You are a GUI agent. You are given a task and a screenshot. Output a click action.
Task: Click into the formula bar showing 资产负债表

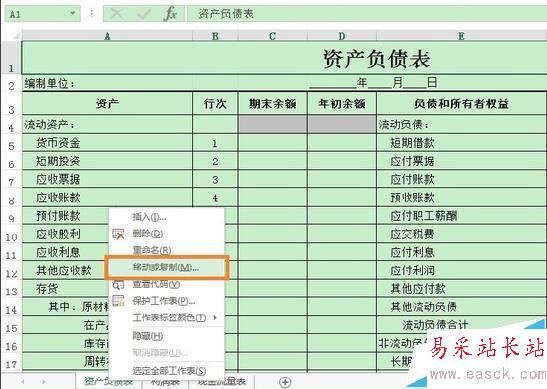(367, 14)
